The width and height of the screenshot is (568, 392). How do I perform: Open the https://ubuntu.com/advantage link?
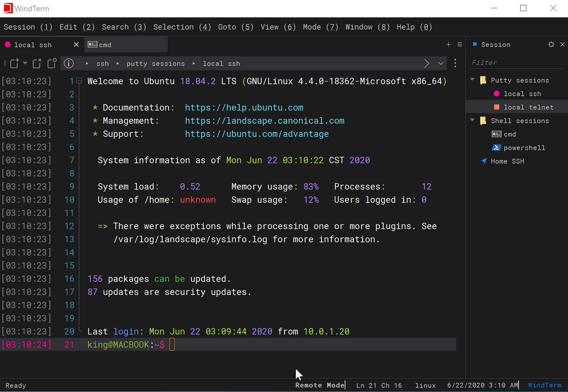coord(257,134)
